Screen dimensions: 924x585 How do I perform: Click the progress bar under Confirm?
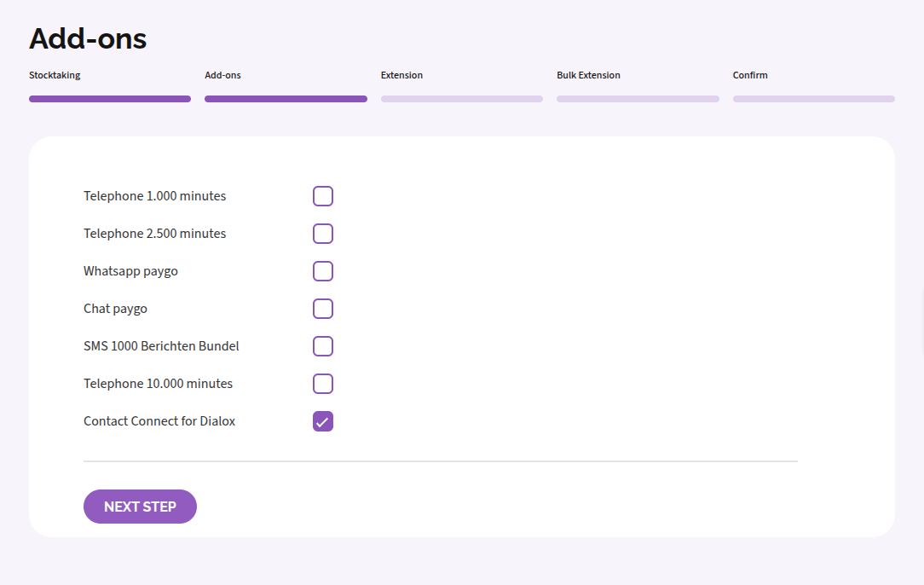pos(813,99)
